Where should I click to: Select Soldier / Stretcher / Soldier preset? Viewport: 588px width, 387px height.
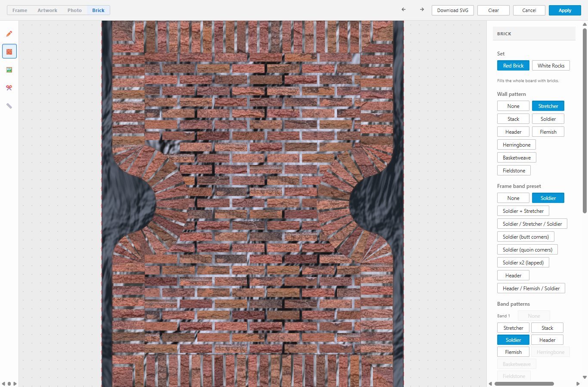[x=532, y=224]
